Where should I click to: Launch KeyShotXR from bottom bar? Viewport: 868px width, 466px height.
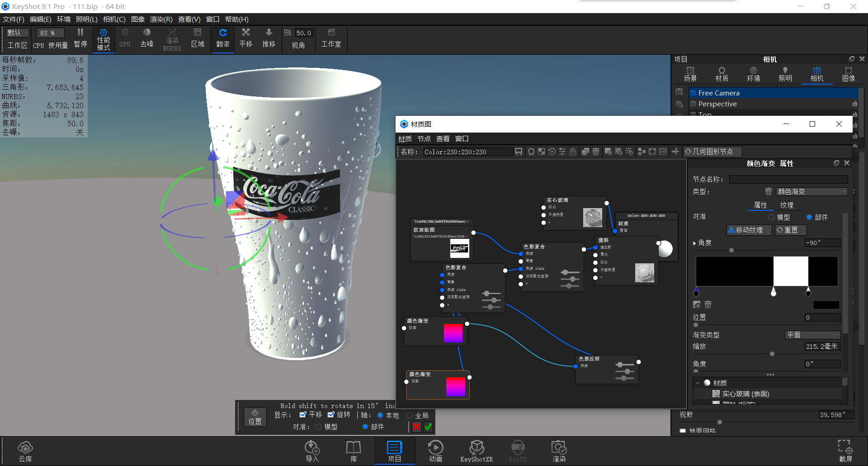(476, 450)
